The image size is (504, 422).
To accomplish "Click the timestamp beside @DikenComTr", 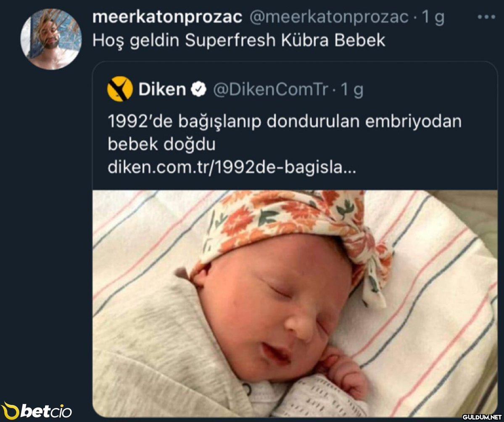I will pos(352,90).
